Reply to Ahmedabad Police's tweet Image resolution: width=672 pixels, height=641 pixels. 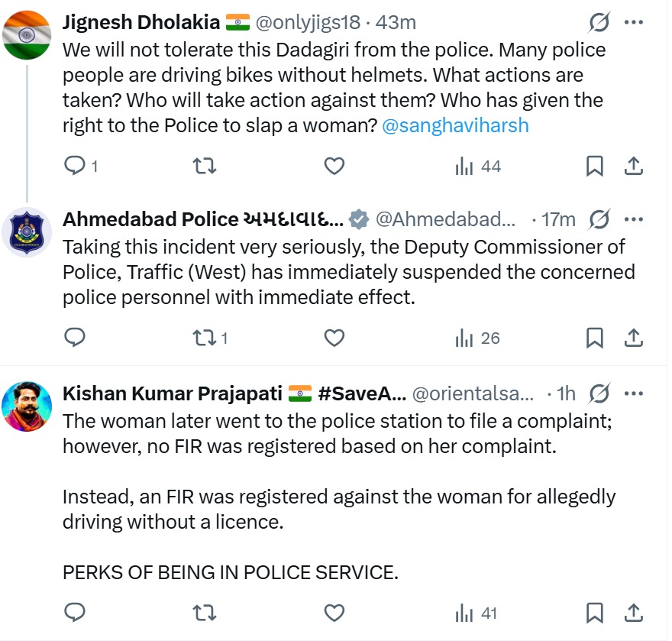click(74, 337)
